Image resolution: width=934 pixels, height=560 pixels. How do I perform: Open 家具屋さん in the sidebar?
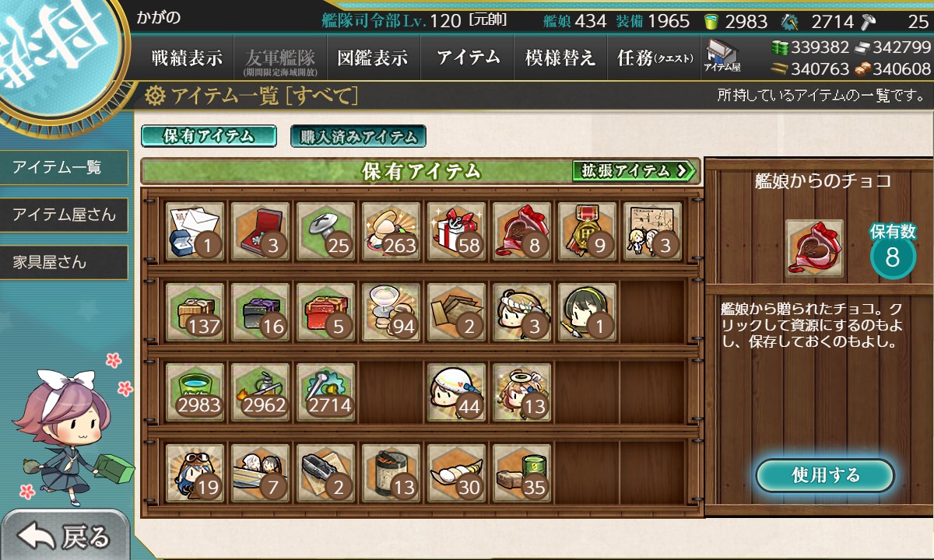pos(64,262)
